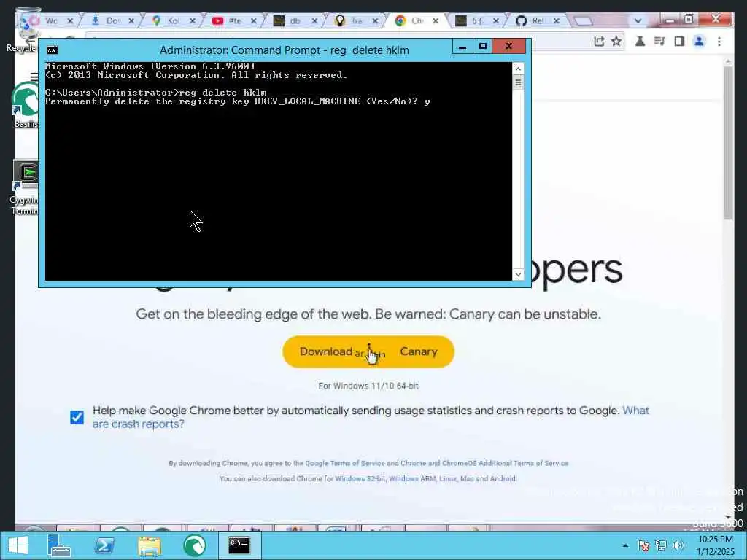Image resolution: width=747 pixels, height=560 pixels.
Task: Open the Windows 32-bit download link
Action: coord(360,478)
